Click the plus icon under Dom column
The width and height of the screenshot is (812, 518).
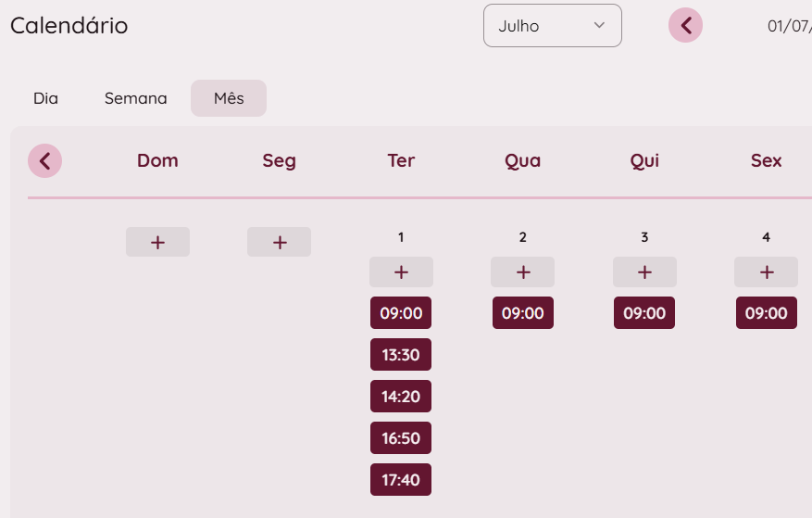click(x=157, y=242)
